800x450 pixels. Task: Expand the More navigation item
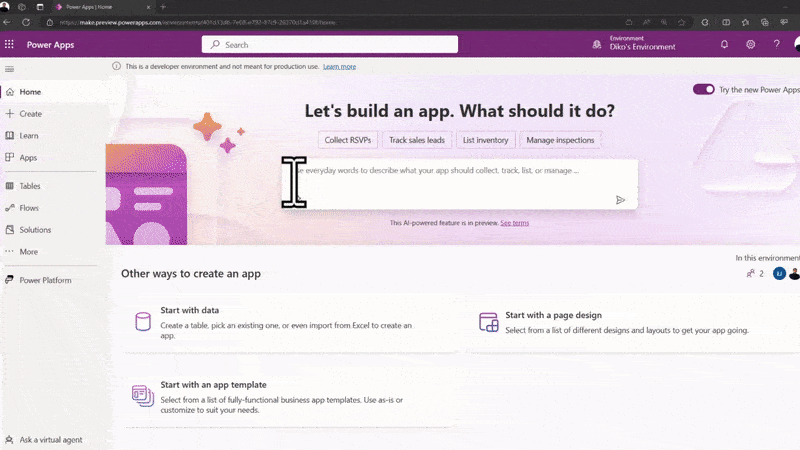[51, 252]
